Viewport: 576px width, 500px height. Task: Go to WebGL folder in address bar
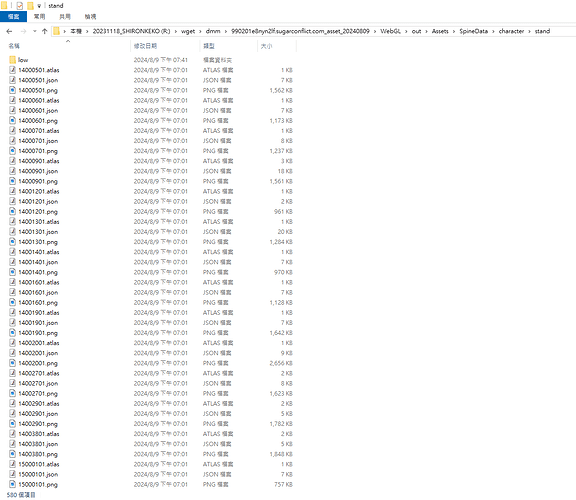coord(390,31)
